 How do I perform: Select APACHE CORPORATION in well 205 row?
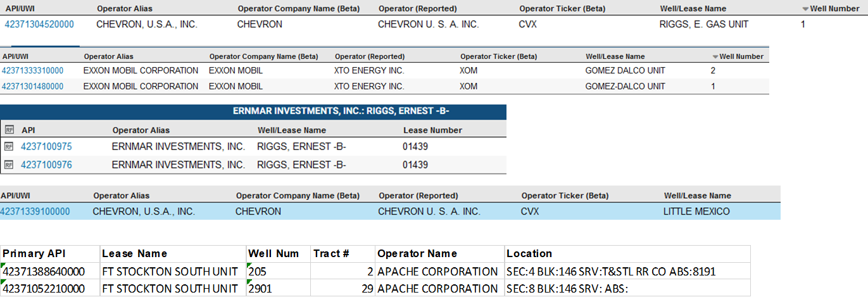click(x=439, y=271)
